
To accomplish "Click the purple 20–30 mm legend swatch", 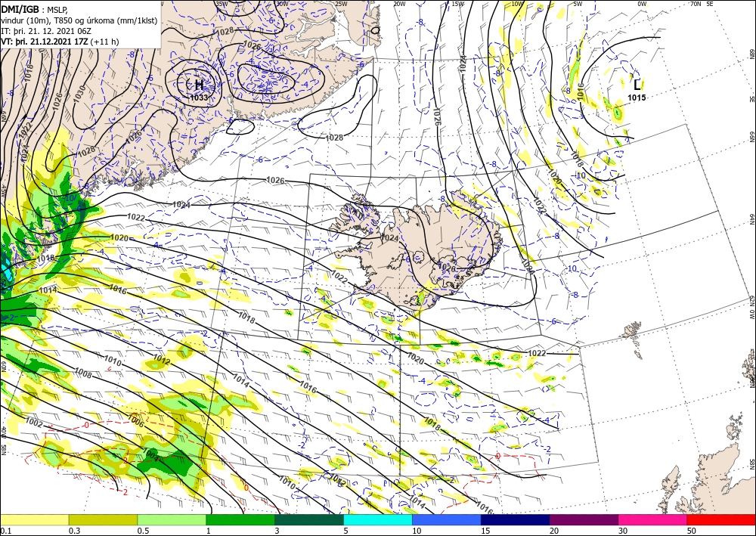I will click(584, 520).
